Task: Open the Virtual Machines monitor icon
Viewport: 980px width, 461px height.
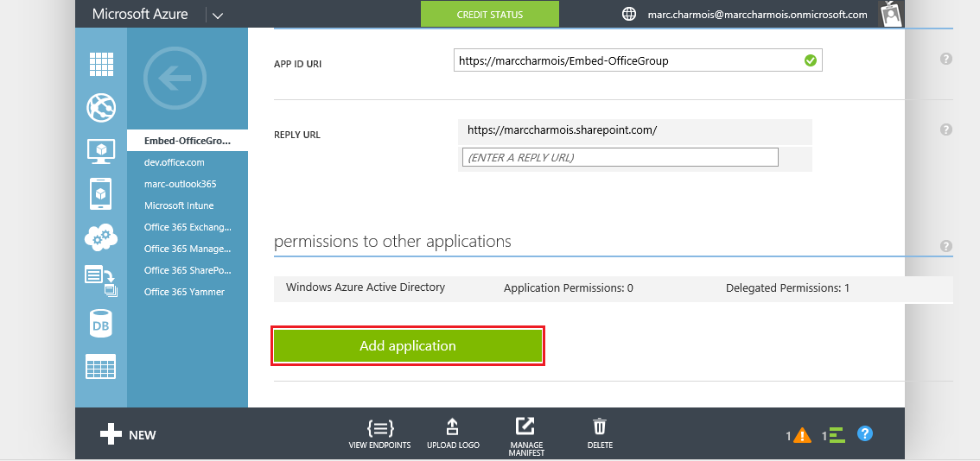Action: (x=101, y=151)
